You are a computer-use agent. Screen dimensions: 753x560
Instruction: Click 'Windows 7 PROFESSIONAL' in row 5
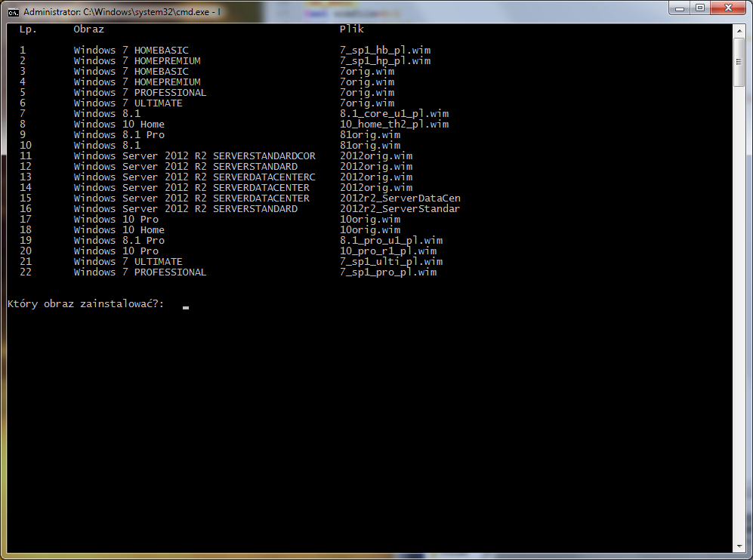[140, 93]
